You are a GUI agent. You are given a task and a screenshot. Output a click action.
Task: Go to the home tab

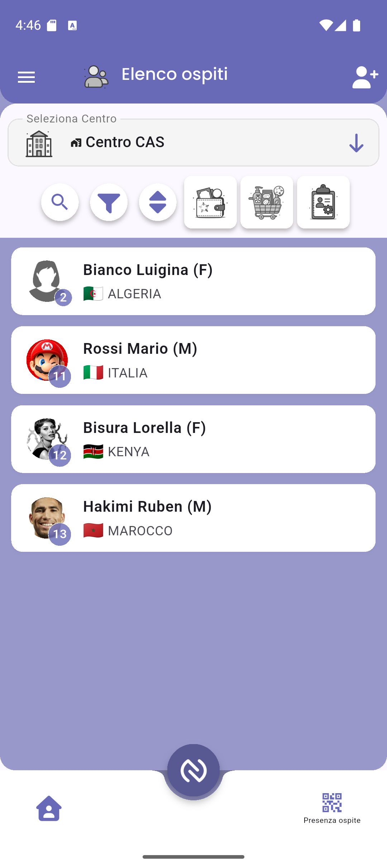tap(49, 808)
